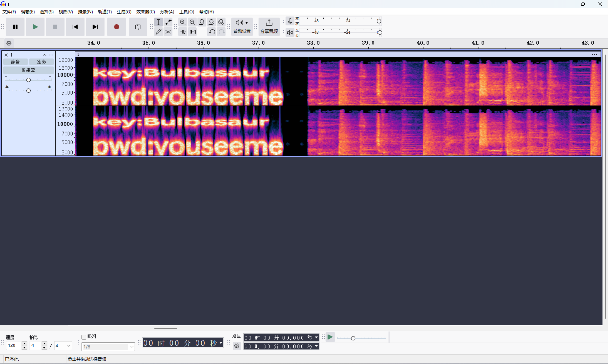Toggle loop playback
The width and height of the screenshot is (608, 364).
[138, 27]
